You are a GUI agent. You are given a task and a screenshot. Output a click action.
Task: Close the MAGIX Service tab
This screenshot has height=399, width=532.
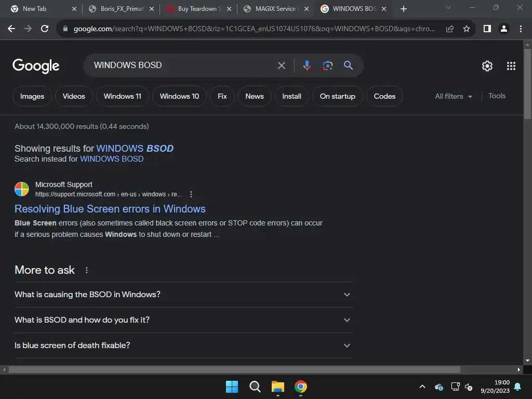pyautogui.click(x=307, y=9)
